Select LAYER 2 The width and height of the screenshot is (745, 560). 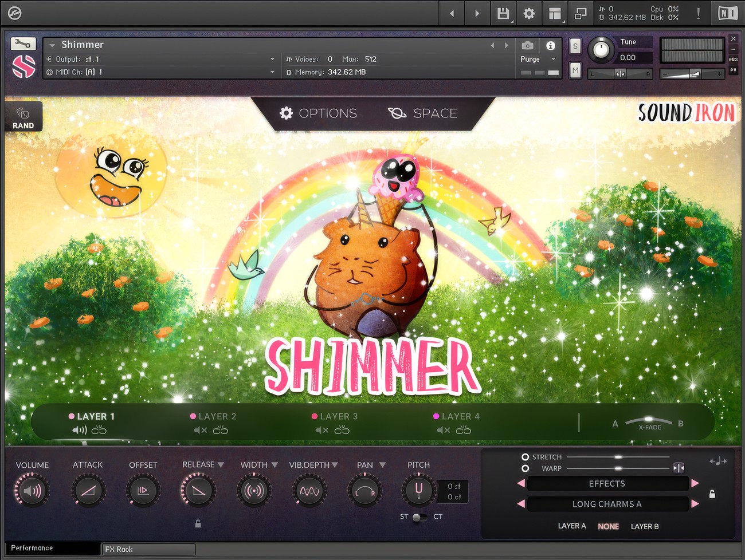click(213, 416)
